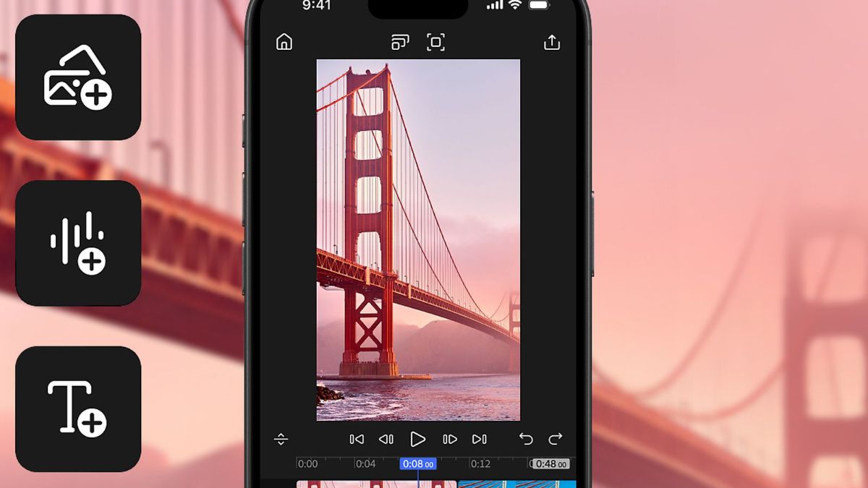Screen dimensions: 868x488
Task: Redo the last undone edit
Action: tap(555, 439)
